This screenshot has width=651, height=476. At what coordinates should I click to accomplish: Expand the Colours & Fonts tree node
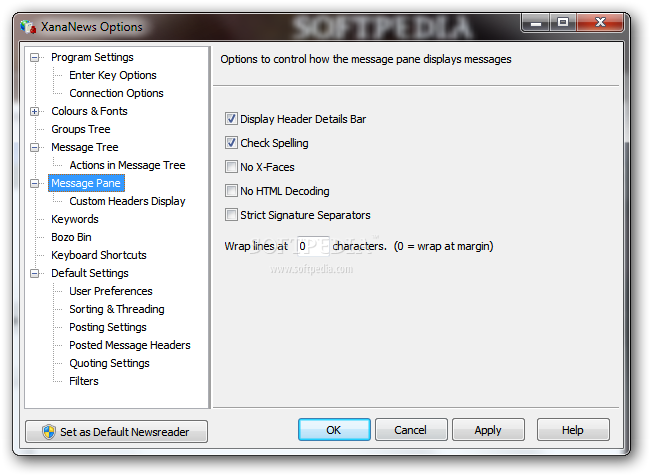(35, 111)
